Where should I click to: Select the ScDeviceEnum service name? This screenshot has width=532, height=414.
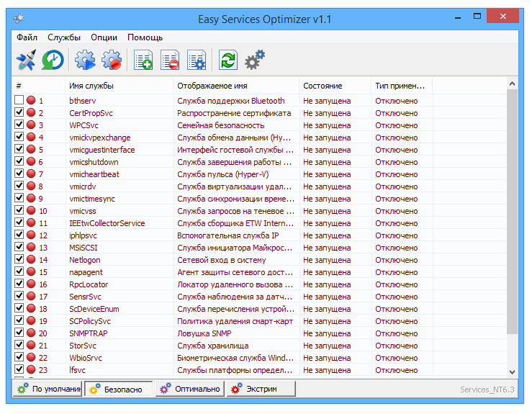pos(94,309)
